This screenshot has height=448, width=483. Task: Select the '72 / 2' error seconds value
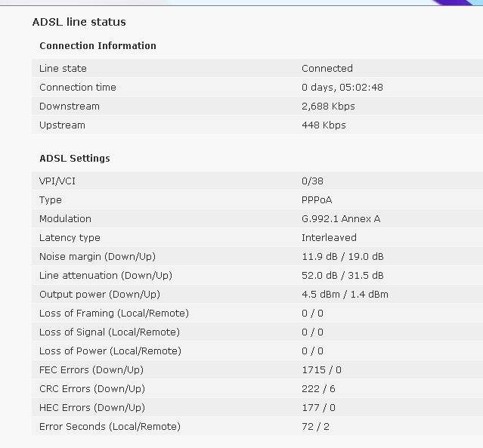click(x=315, y=427)
